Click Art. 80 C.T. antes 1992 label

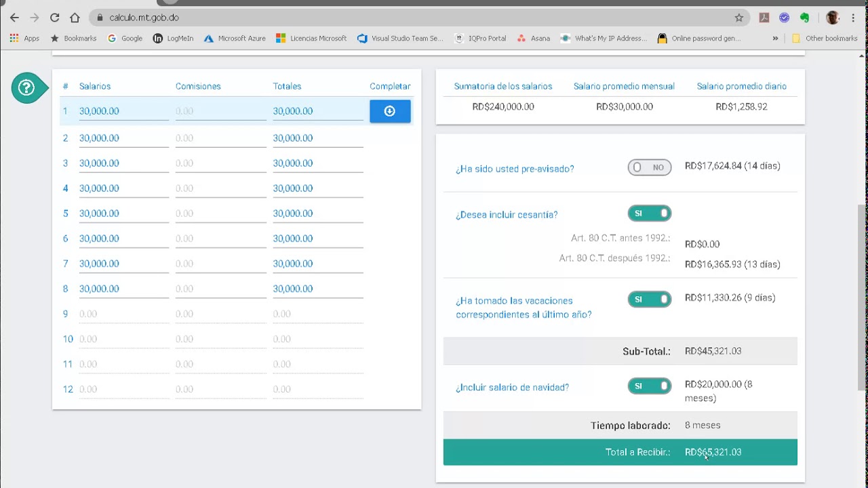(620, 238)
